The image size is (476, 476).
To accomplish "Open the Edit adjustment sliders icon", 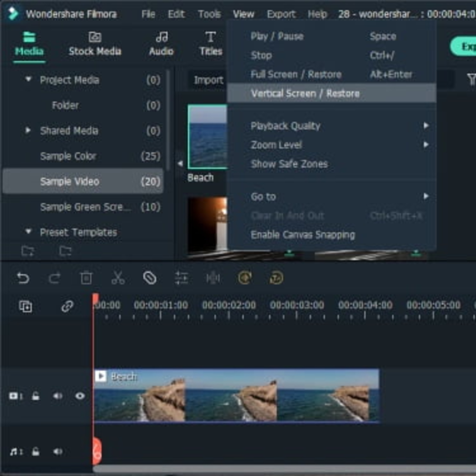I will [181, 278].
